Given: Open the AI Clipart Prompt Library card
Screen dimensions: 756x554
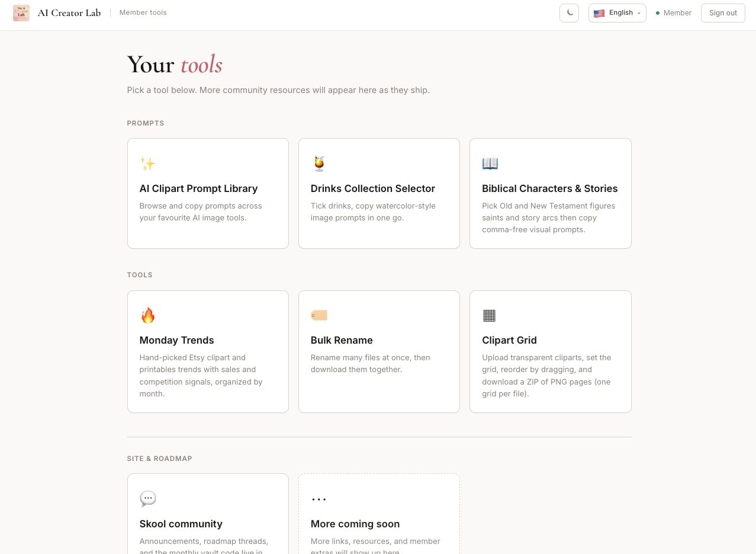Looking at the screenshot, I should (x=208, y=193).
